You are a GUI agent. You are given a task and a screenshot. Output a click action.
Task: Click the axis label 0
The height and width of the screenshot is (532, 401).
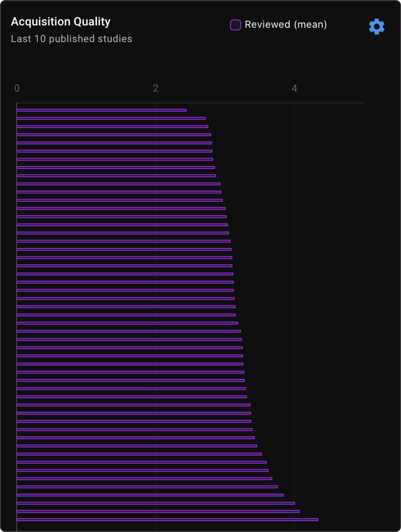(17, 88)
